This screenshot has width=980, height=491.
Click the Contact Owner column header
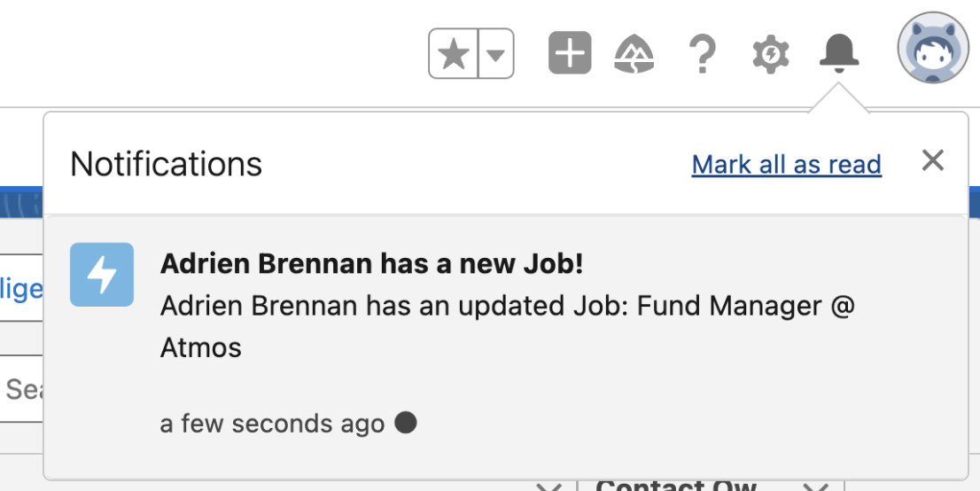(x=675, y=484)
